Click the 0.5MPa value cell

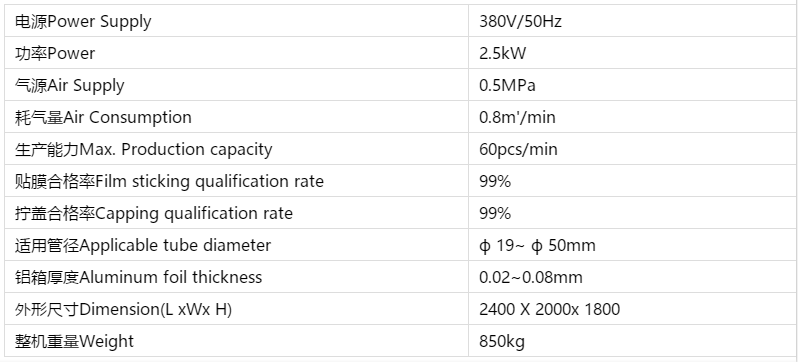(633, 85)
